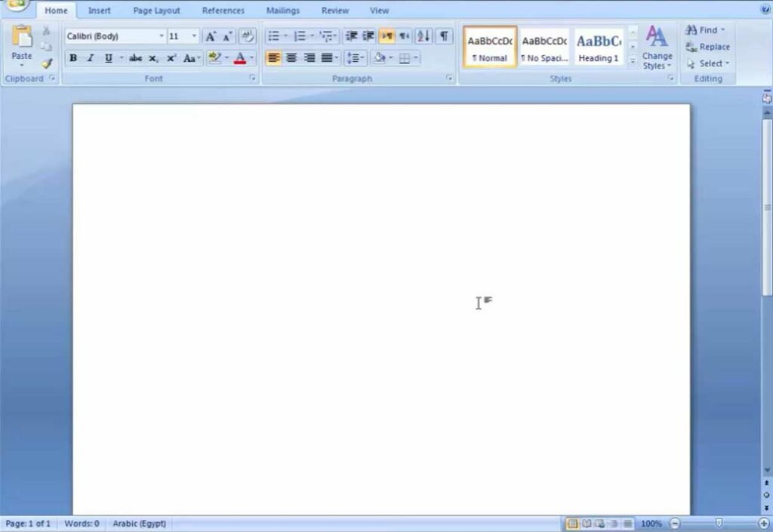Open Word help question mark

(765, 9)
